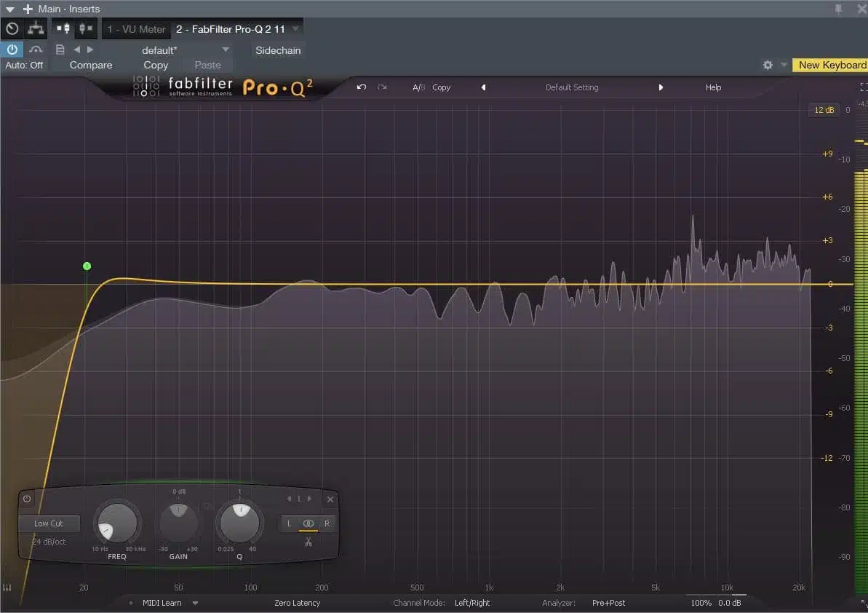This screenshot has width=868, height=613.
Task: Toggle the A/B state switch
Action: (x=418, y=87)
